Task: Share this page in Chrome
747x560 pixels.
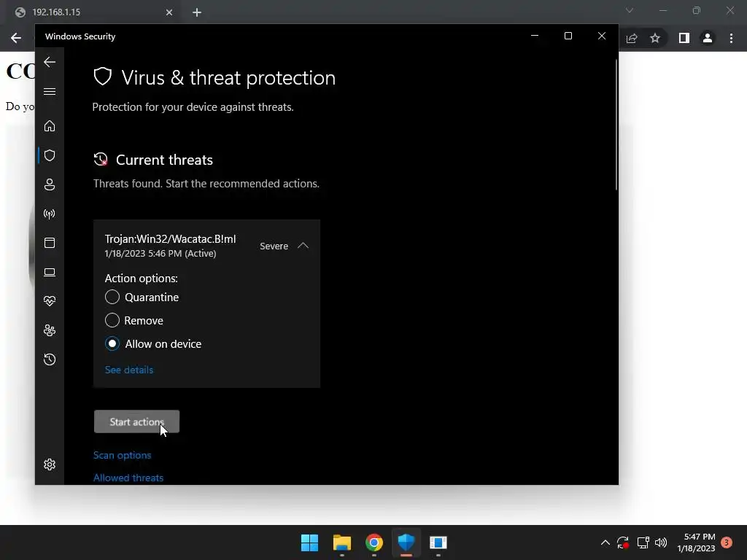Action: (632, 38)
